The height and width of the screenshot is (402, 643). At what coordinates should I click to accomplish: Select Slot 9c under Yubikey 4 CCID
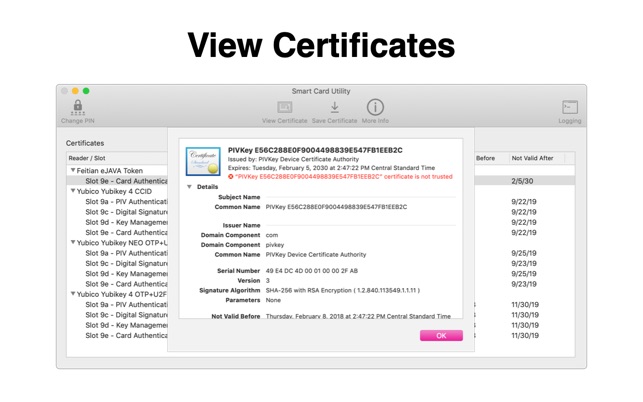126,212
